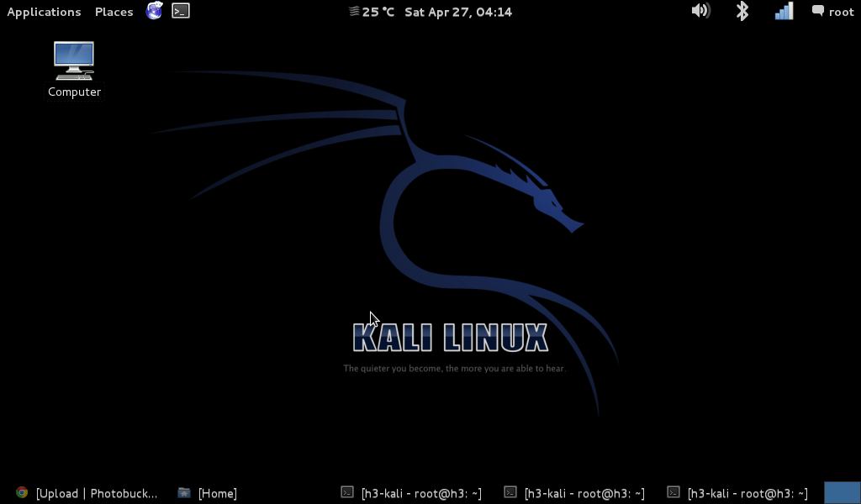Open the Applications menu
861x504 pixels.
[x=44, y=12]
